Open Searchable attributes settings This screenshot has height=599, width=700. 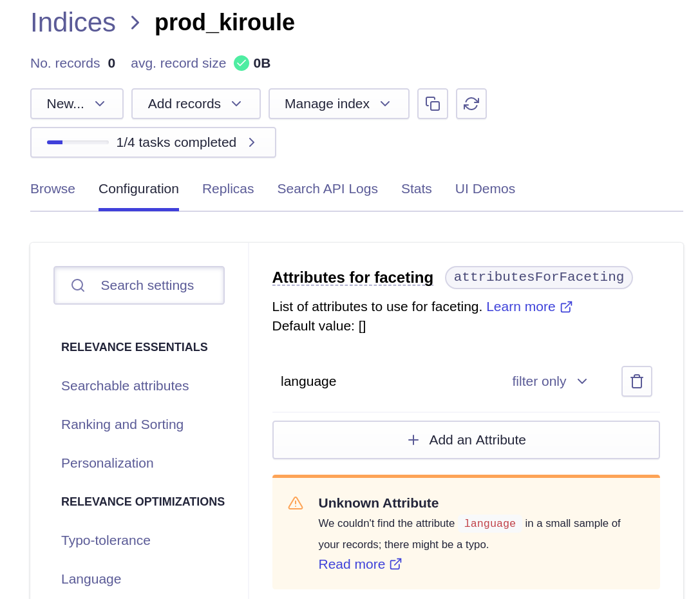click(x=125, y=386)
